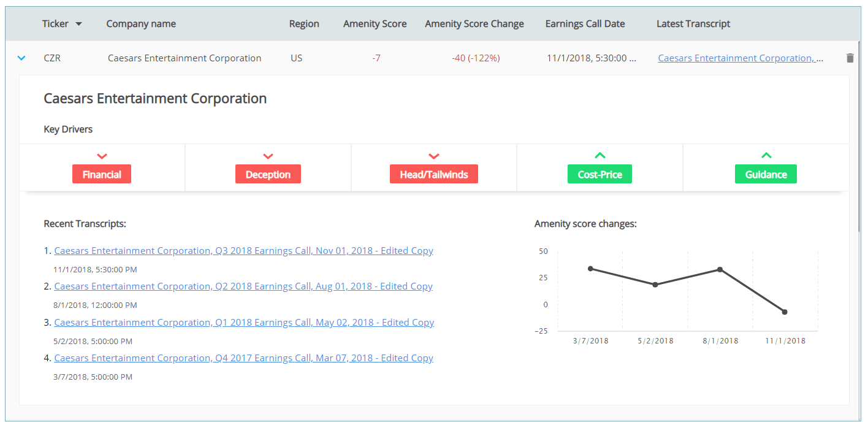Image resolution: width=868 pixels, height=422 pixels.
Task: Click the -7 amenity score value
Action: (376, 58)
